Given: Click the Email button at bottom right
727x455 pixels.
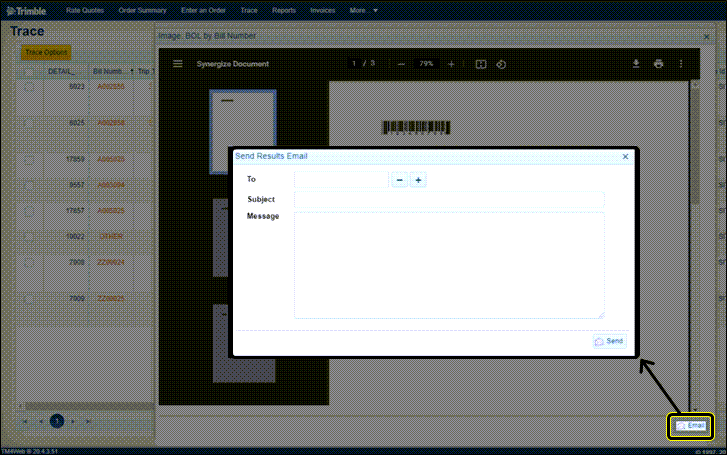Looking at the screenshot, I should pyautogui.click(x=690, y=426).
